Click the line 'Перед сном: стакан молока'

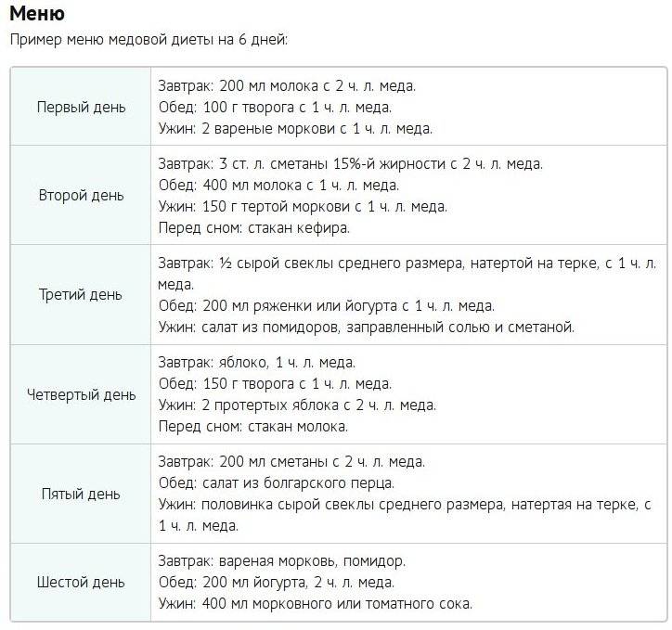pyautogui.click(x=253, y=427)
